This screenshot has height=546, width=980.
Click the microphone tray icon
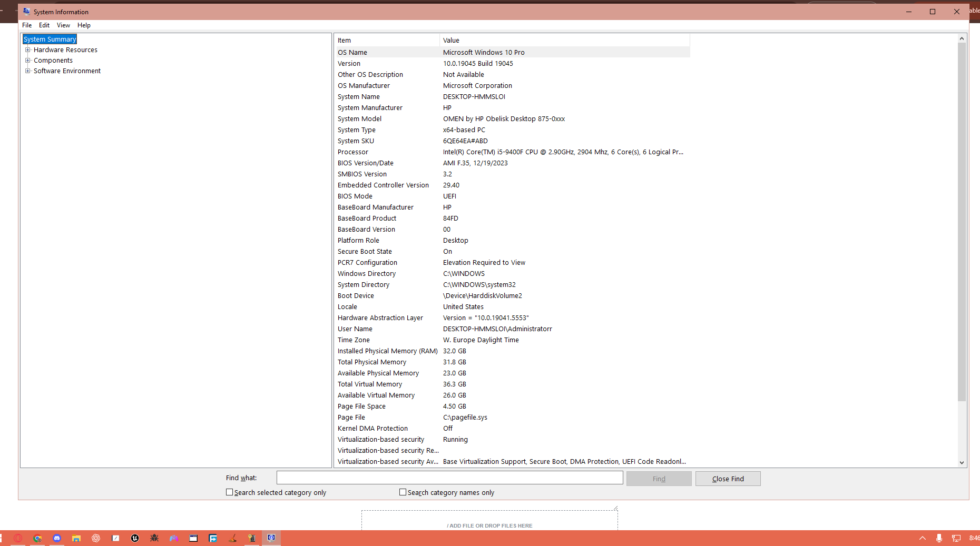[939, 538]
